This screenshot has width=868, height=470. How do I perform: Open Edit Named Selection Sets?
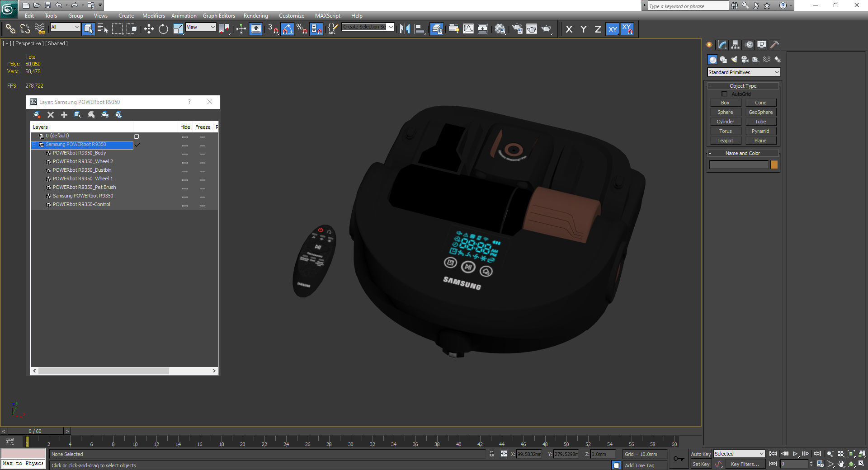point(332,29)
